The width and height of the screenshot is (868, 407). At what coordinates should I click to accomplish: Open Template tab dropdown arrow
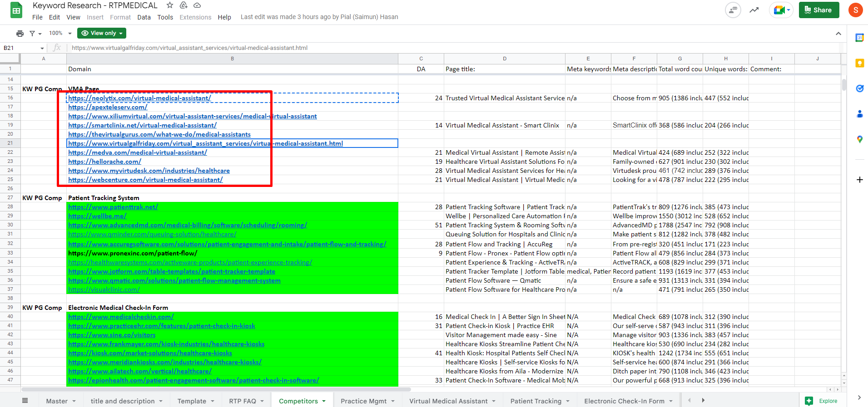pyautogui.click(x=212, y=401)
